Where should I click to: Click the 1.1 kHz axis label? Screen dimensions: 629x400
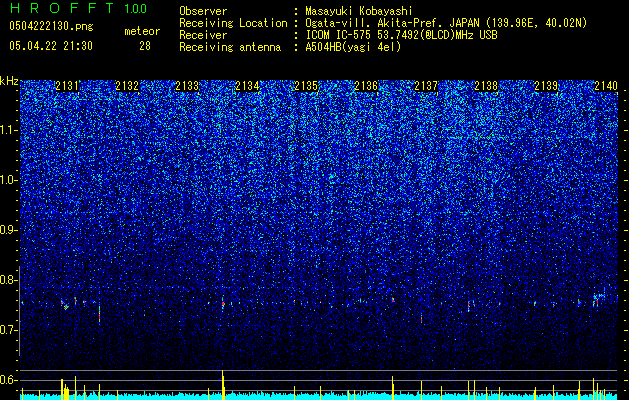click(9, 130)
